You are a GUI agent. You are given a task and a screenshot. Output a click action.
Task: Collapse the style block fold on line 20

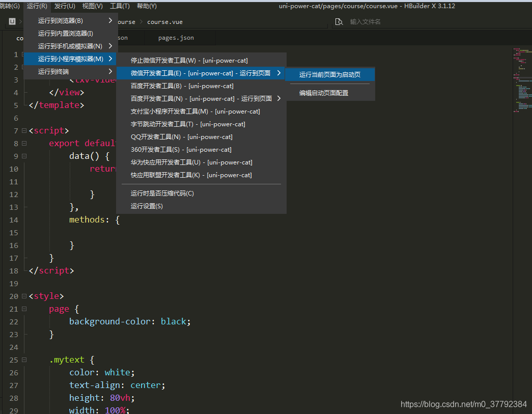[x=24, y=296]
